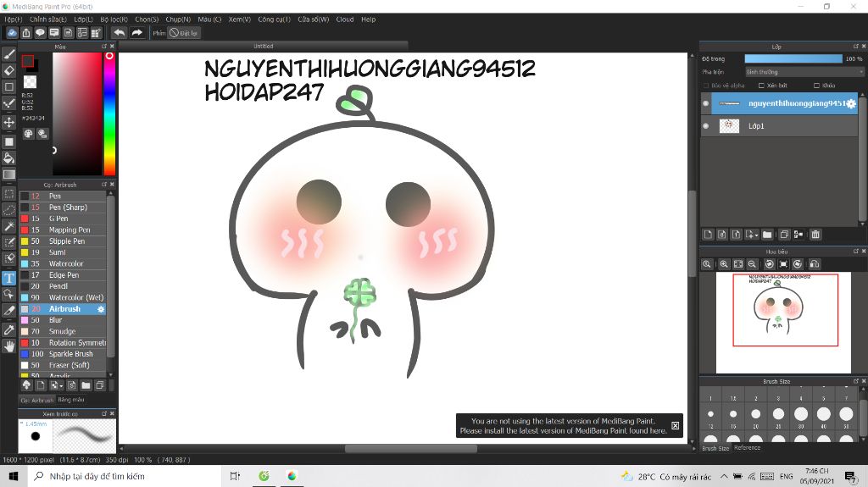
Task: Open the Task View taskbar icon
Action: pyautogui.click(x=236, y=476)
